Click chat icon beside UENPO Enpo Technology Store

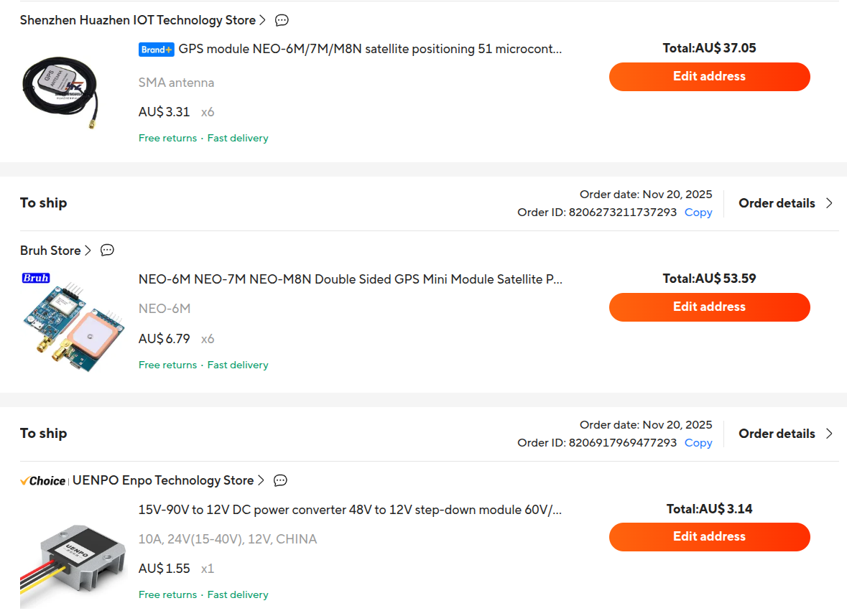(281, 480)
